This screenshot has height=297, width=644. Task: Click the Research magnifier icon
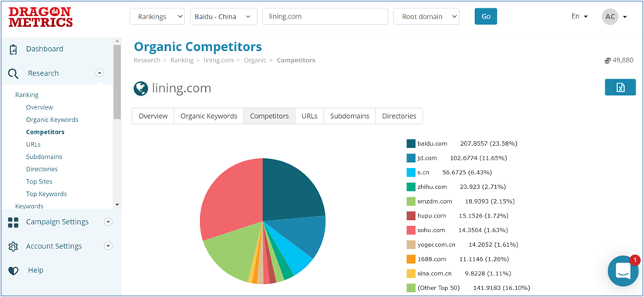[13, 73]
